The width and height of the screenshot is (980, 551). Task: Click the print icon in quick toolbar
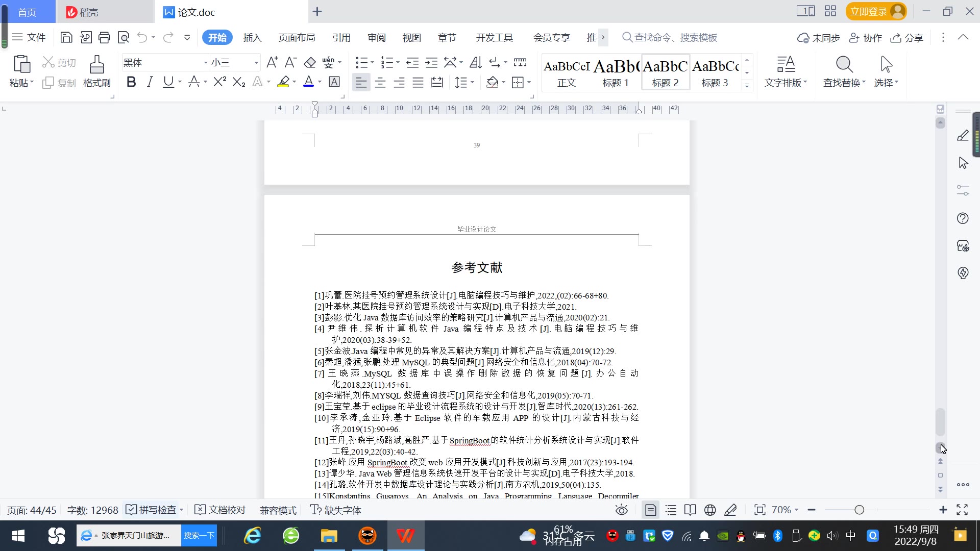(x=104, y=37)
